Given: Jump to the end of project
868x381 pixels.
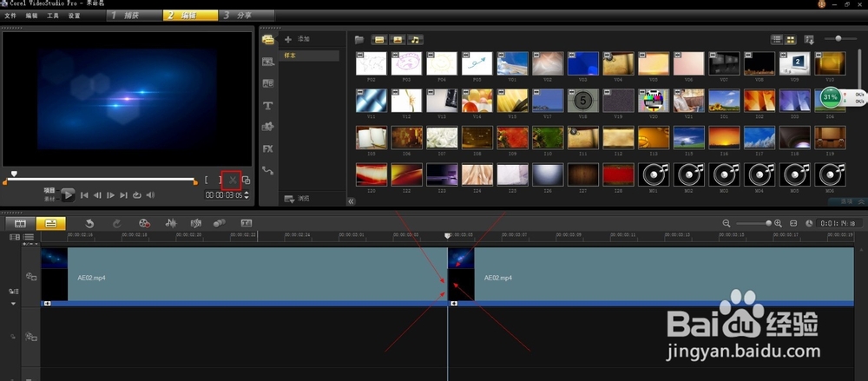Looking at the screenshot, I should tap(123, 195).
